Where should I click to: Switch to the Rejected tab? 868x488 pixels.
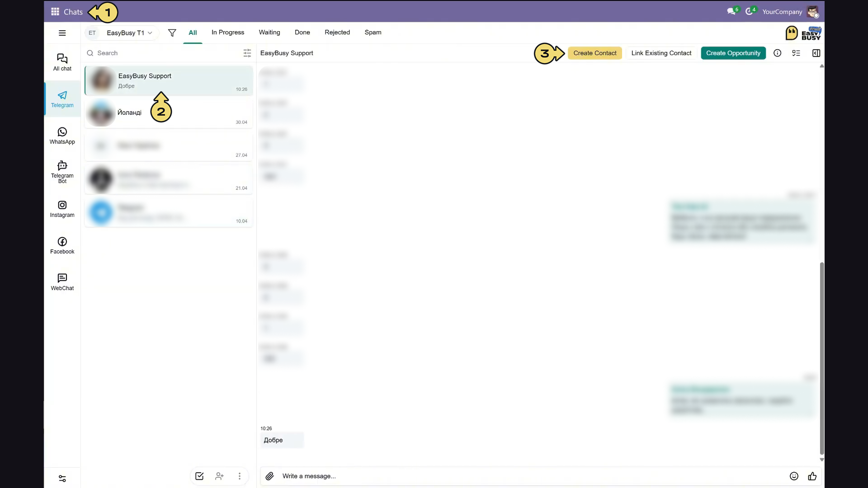click(x=337, y=33)
